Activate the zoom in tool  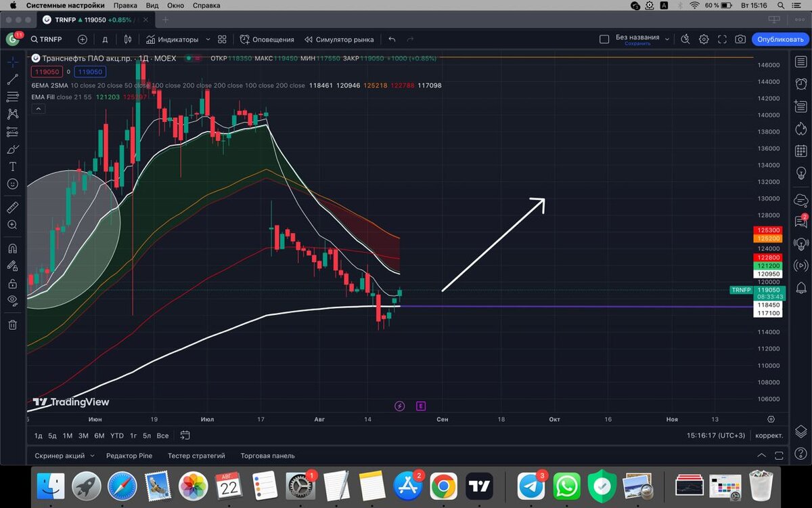(12, 224)
